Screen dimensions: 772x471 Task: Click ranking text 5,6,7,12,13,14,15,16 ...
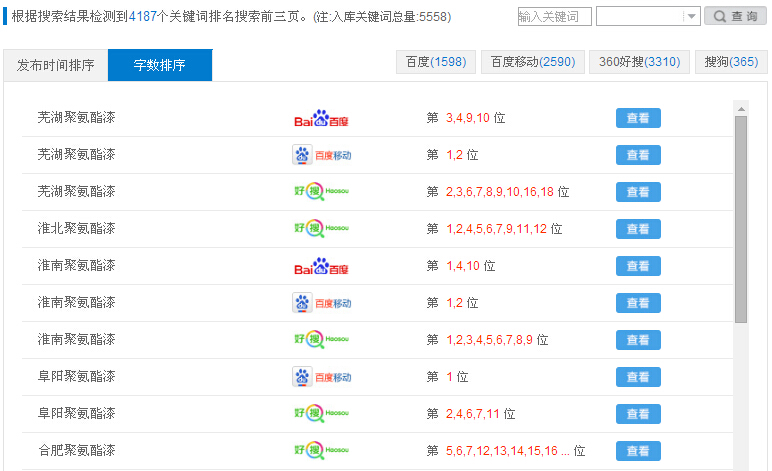[502, 451]
